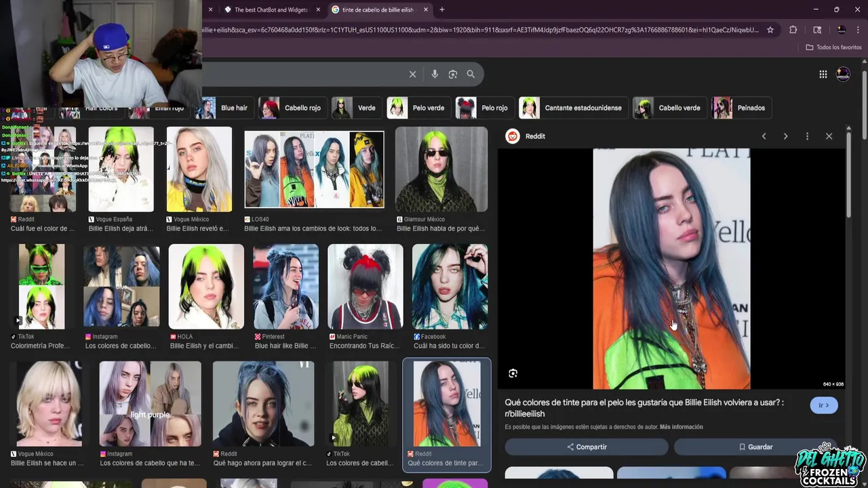Apply the 'Cantante estadounidense' filter chip
Viewport: 868px width, 488px height.
[572, 108]
